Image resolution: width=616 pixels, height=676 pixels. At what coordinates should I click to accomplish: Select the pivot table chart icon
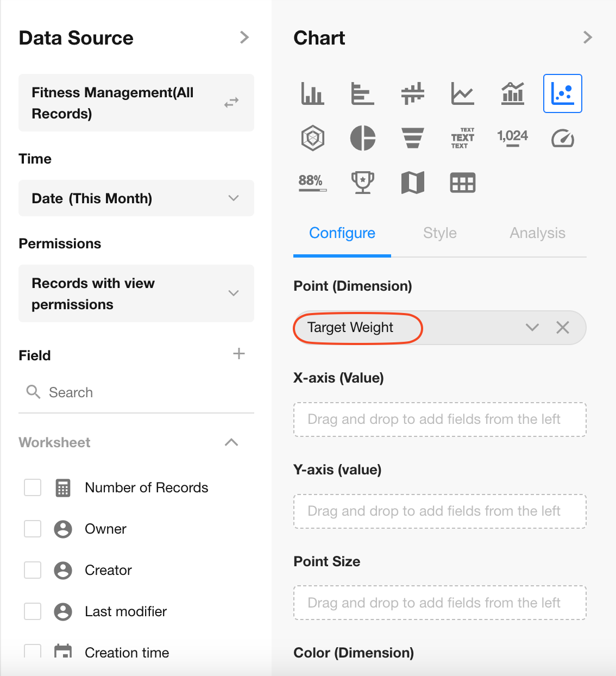pyautogui.click(x=463, y=183)
